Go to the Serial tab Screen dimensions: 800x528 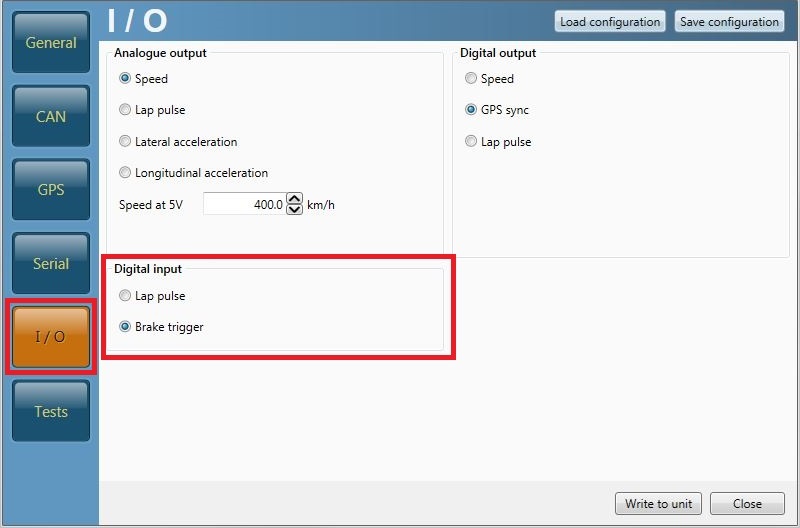click(51, 264)
